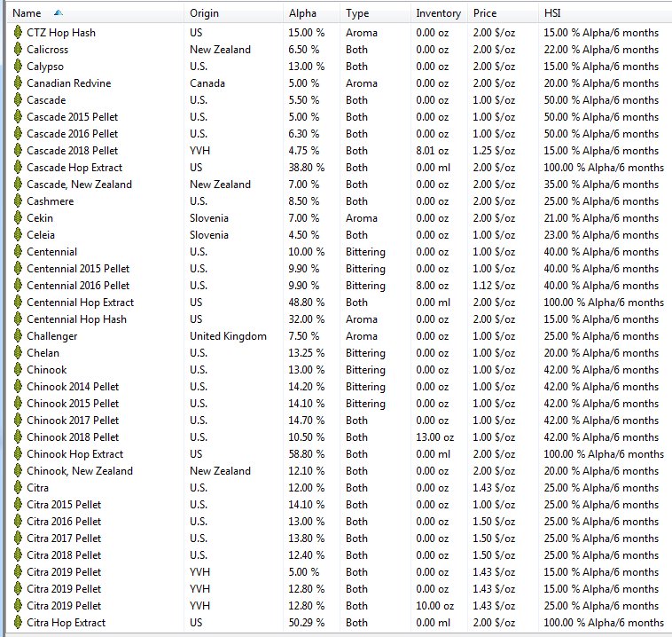This screenshot has width=672, height=637.
Task: Select the Cascade 2015 Pellet row
Action: click(x=339, y=117)
